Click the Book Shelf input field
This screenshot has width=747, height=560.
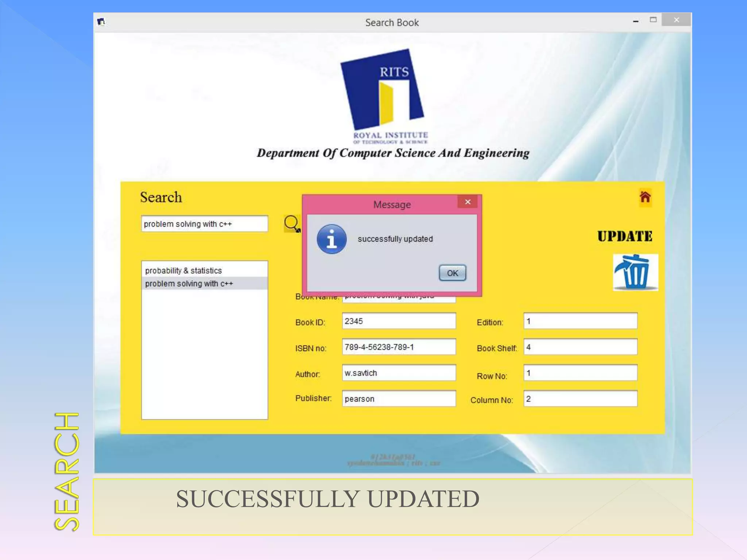pyautogui.click(x=581, y=347)
